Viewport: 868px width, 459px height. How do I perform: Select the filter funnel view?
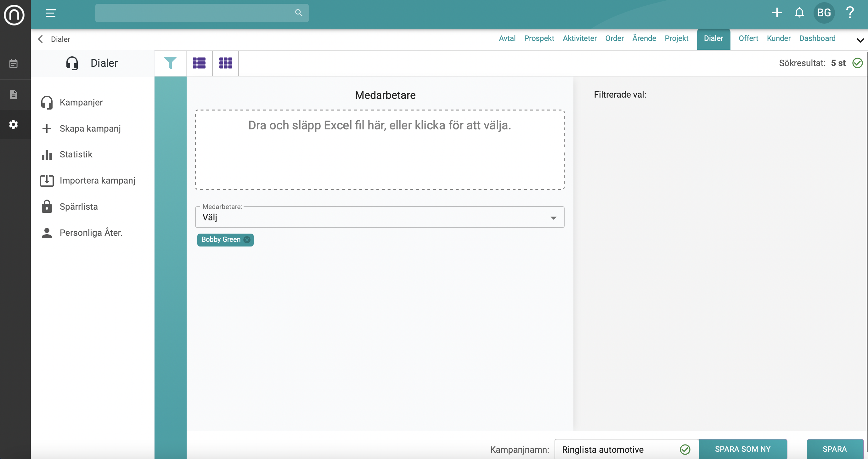[170, 63]
